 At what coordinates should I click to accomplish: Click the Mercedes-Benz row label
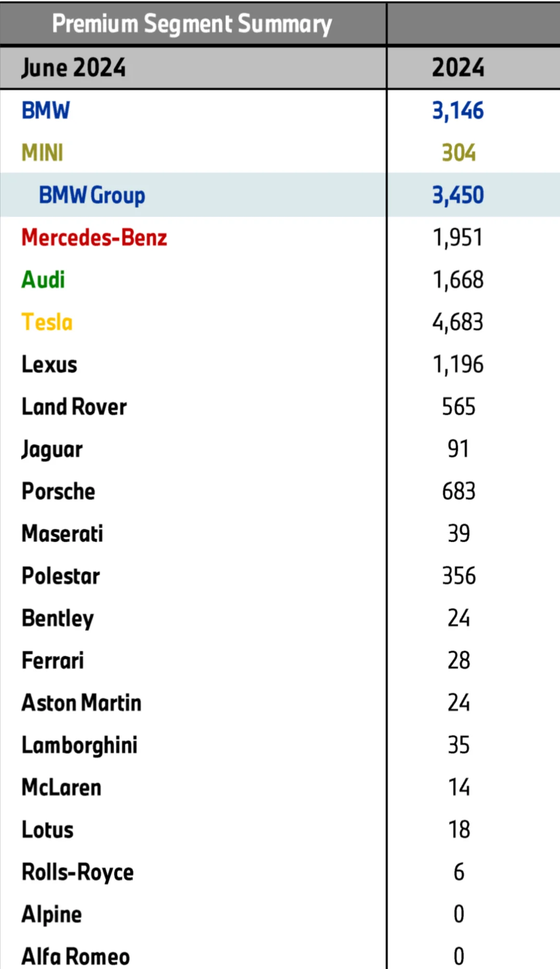[x=94, y=238]
